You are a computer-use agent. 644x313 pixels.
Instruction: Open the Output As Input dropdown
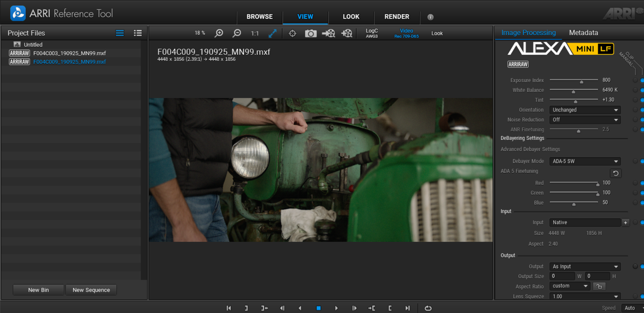click(x=585, y=267)
